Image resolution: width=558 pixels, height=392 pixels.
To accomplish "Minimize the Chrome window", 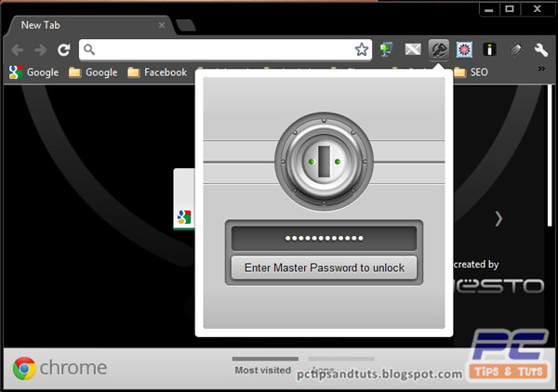I will click(489, 9).
